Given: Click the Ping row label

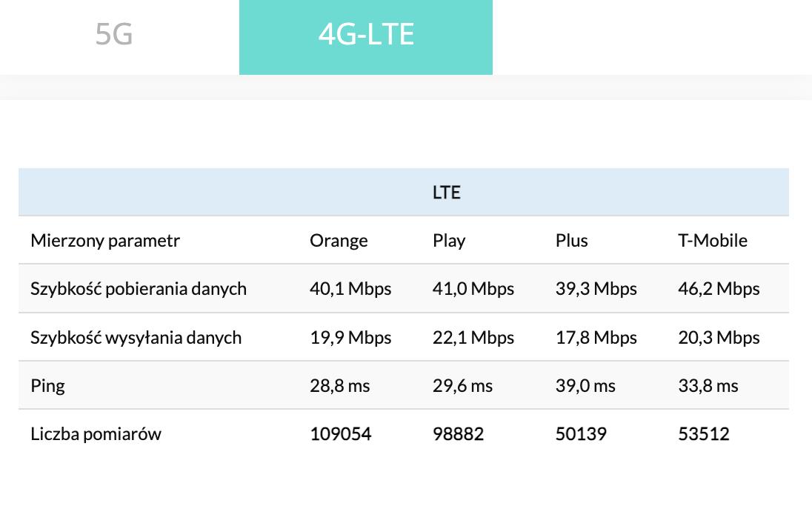Looking at the screenshot, I should 47,386.
